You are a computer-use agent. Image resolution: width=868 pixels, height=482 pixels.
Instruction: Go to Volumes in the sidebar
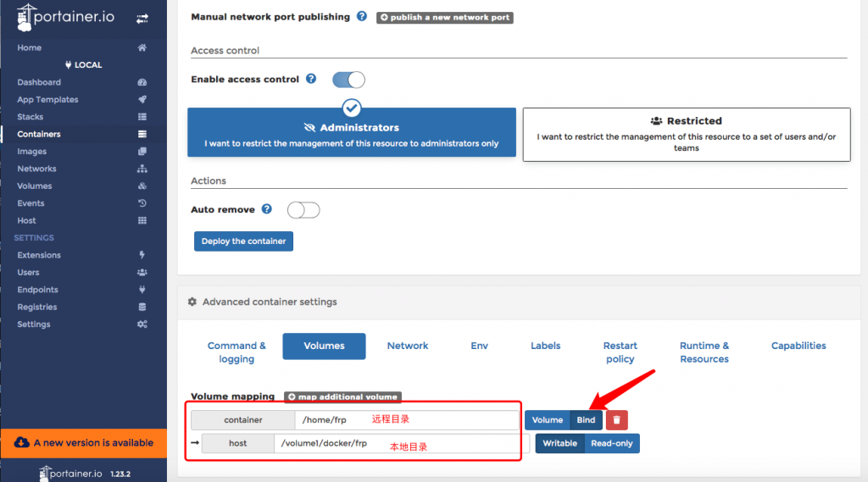pyautogui.click(x=35, y=186)
